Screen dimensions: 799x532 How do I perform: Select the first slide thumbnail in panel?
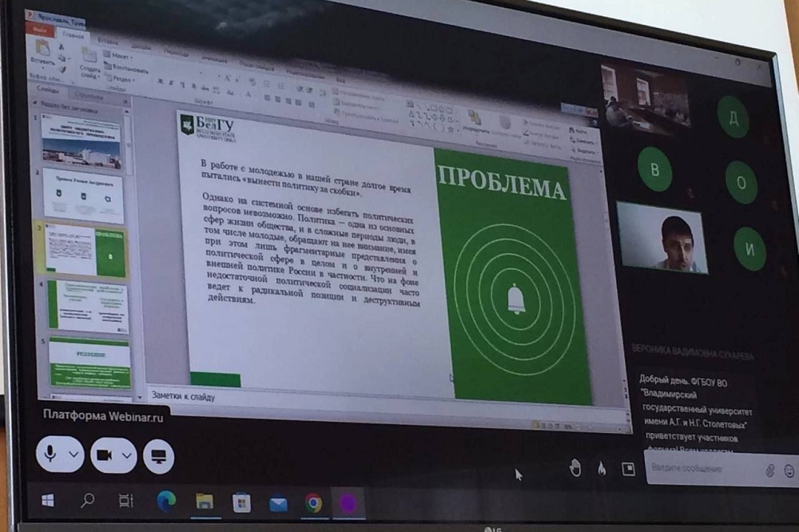81,141
